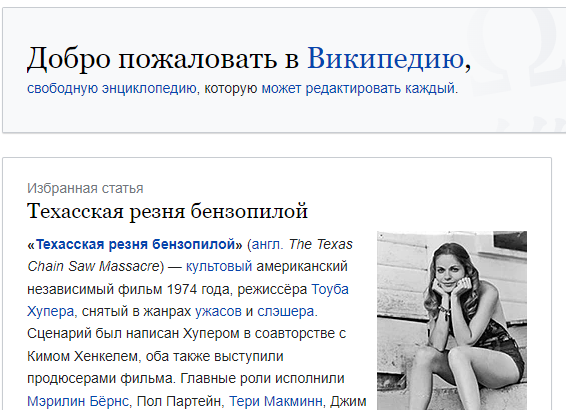Click the Избранная статья label
Image resolution: width=566 pixels, height=410 pixels.
(85, 188)
